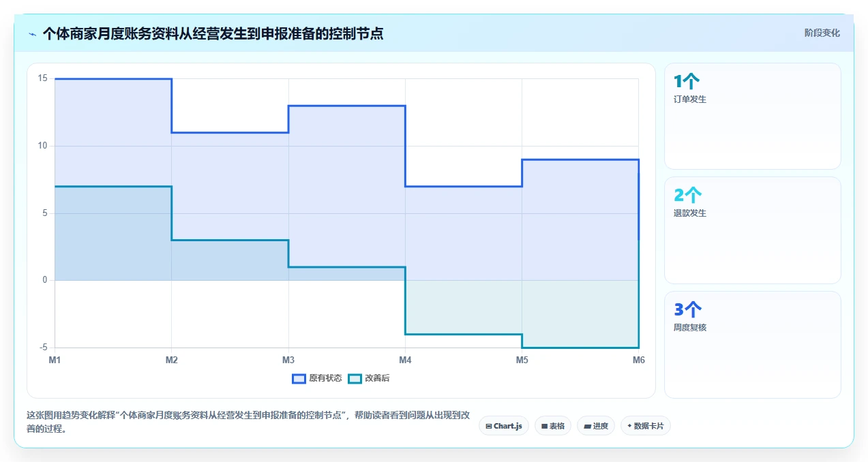Click the Chart.js tag icon

(x=489, y=426)
